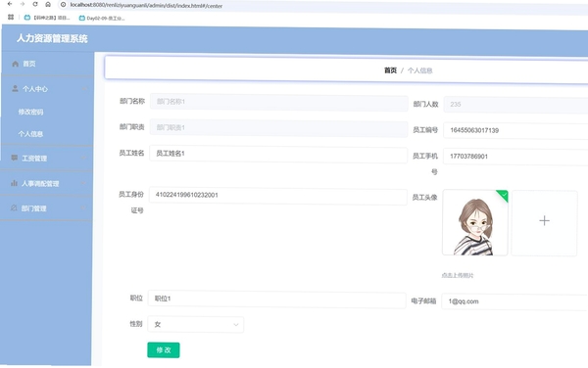Expand the 部门管理 menu arrow
The height and width of the screenshot is (368, 588).
[x=83, y=208]
